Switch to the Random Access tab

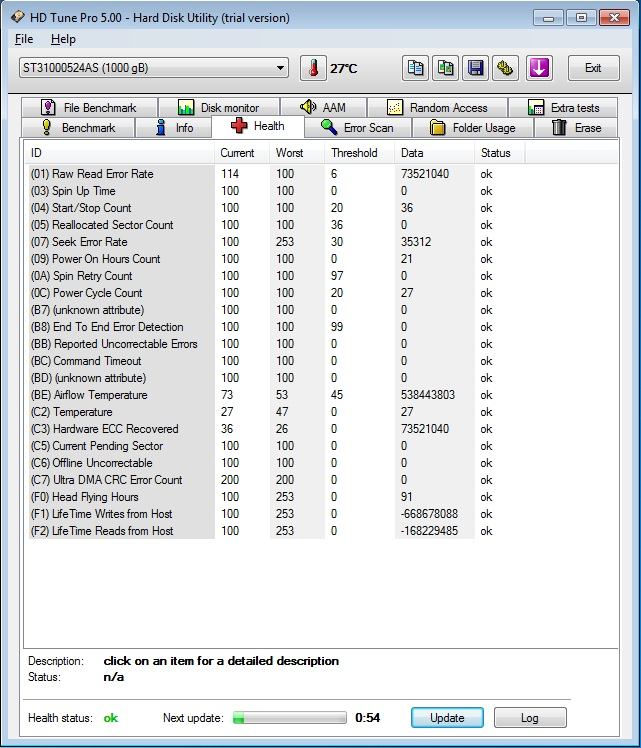pos(437,107)
